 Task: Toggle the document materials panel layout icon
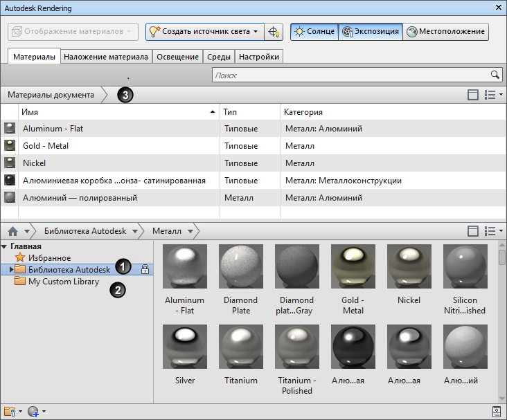click(x=473, y=95)
